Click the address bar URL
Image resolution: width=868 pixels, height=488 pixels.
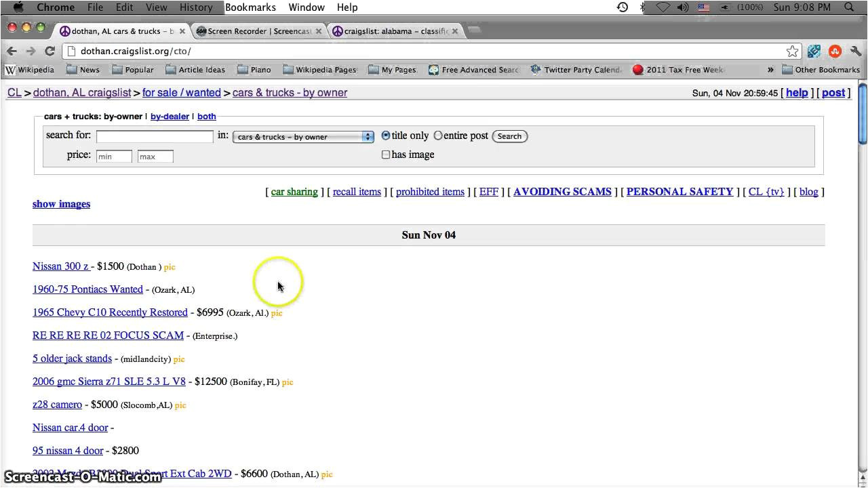[x=136, y=51]
